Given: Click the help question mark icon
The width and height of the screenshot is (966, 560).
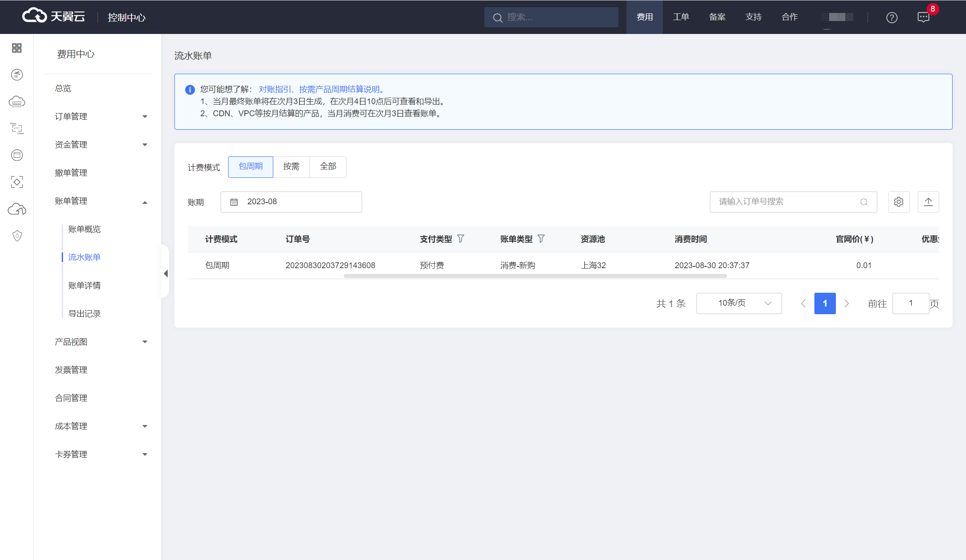Looking at the screenshot, I should tap(892, 17).
